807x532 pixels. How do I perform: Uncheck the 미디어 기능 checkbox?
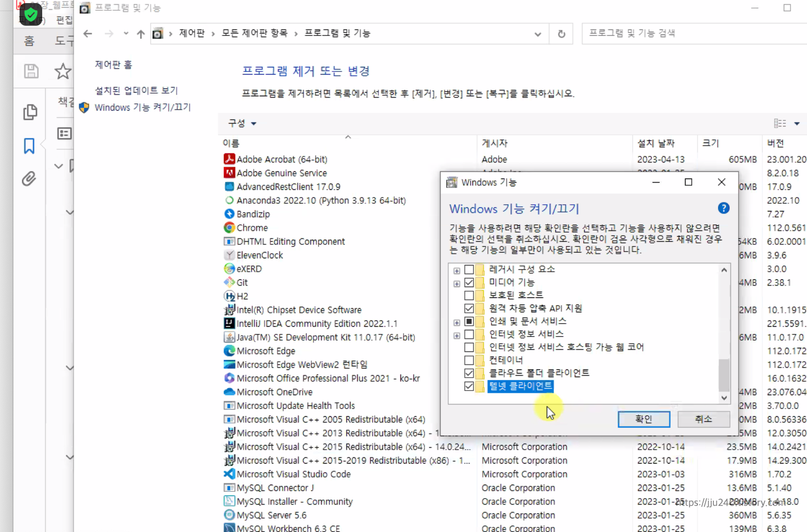[469, 282]
